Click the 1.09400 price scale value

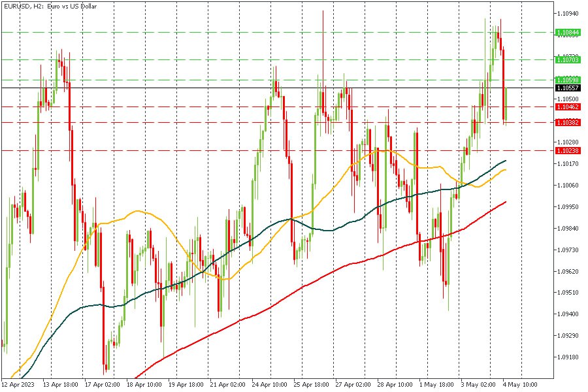[x=568, y=314]
